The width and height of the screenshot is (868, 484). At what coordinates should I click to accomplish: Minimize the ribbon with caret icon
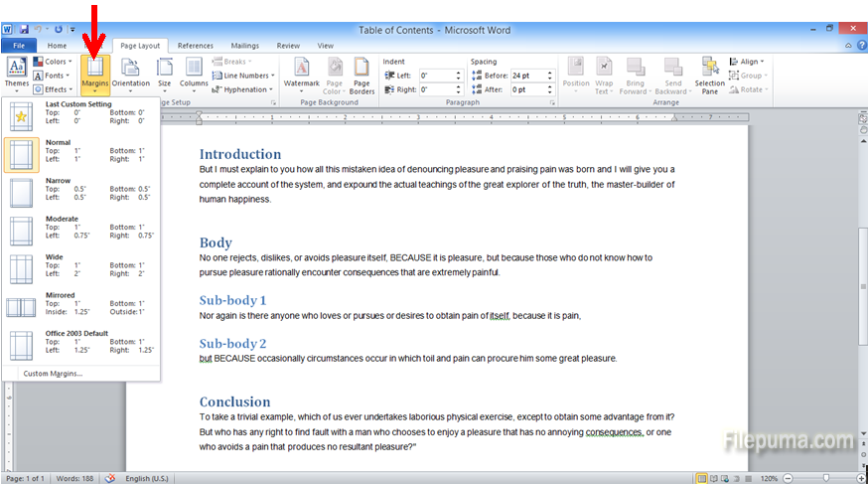(x=848, y=46)
